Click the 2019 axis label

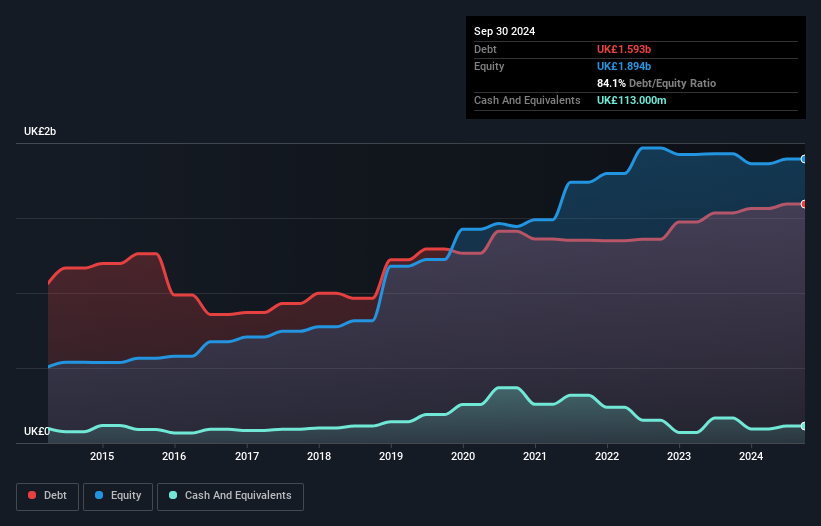click(x=391, y=456)
